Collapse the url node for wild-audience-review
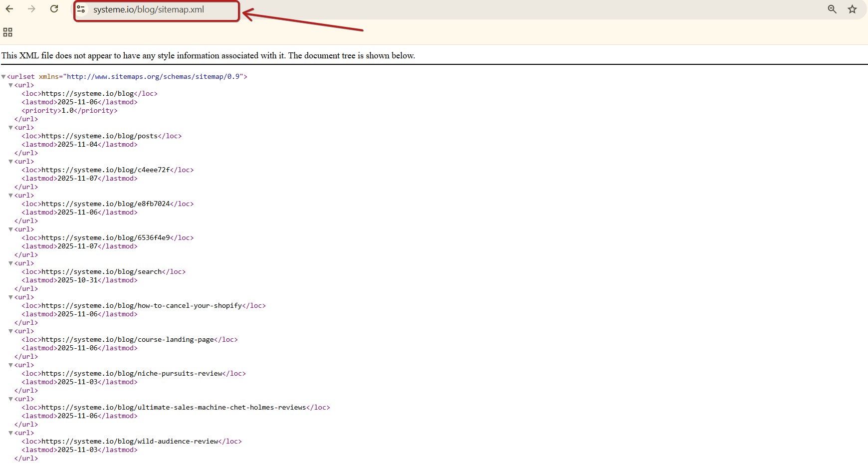 [x=10, y=433]
